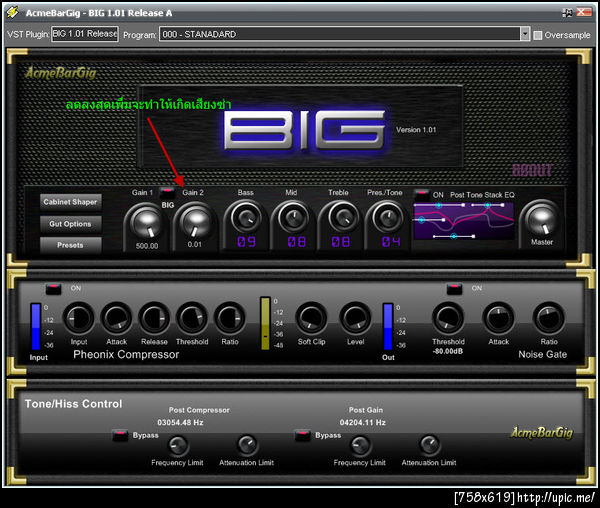Click the VST Plugin name field
The height and width of the screenshot is (508, 600).
coord(85,34)
